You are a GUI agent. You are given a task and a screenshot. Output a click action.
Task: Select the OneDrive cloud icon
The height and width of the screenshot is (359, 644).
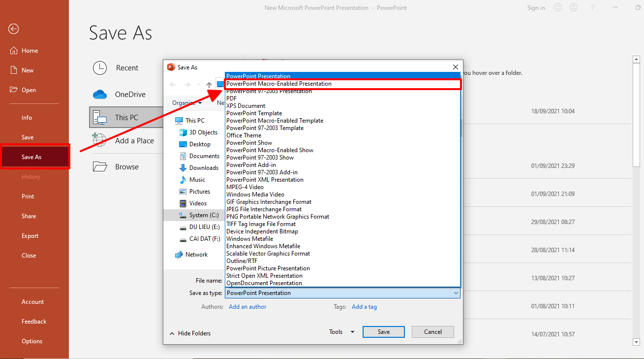100,94
